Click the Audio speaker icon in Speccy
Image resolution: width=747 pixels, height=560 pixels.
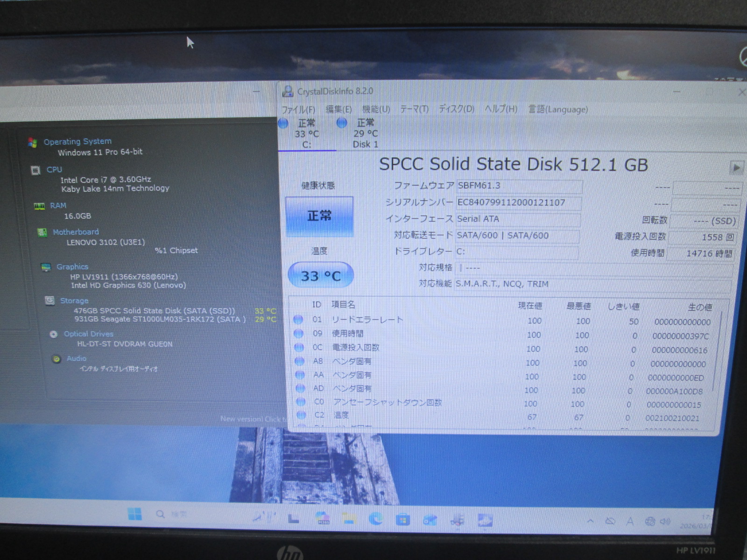56,359
